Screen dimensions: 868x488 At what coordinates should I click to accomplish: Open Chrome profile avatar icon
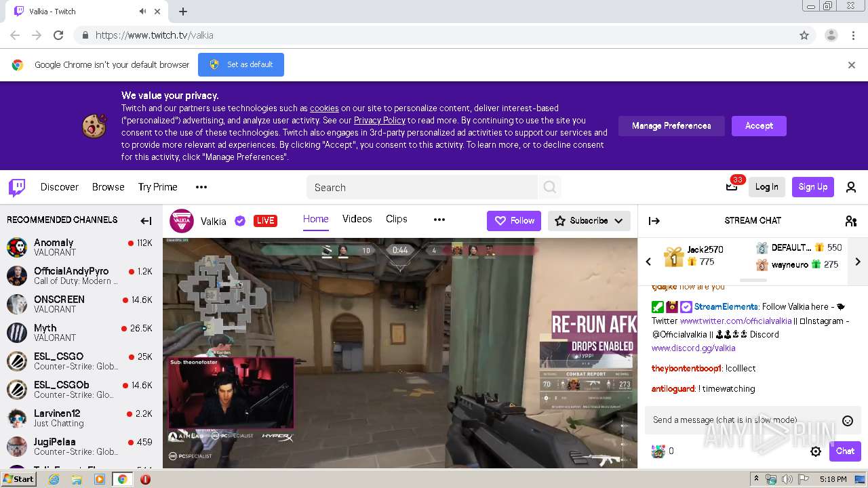tap(831, 35)
